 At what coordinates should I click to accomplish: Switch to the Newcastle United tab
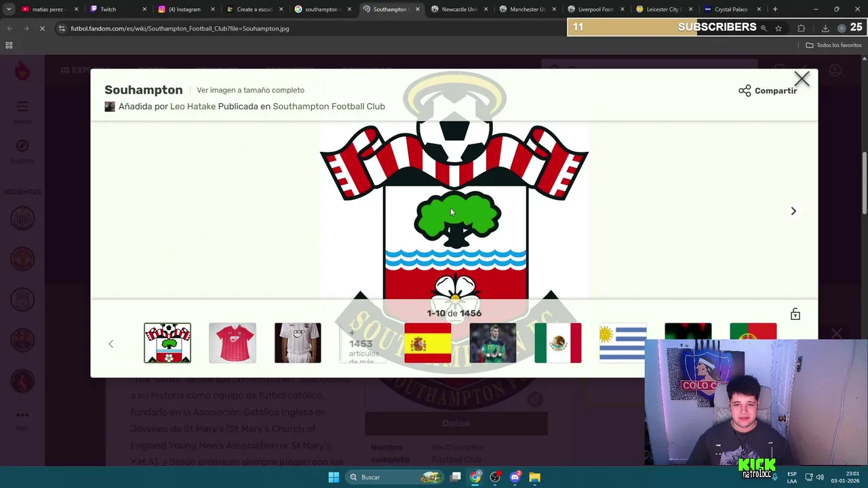click(x=459, y=9)
